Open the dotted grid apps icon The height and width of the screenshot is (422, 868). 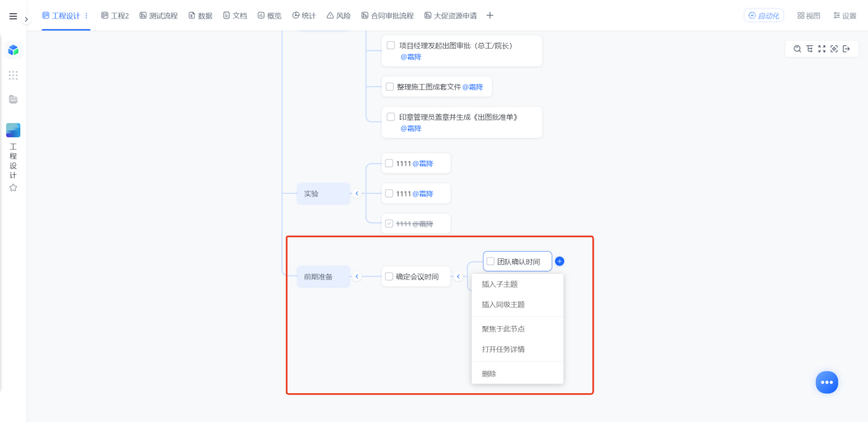coord(13,76)
